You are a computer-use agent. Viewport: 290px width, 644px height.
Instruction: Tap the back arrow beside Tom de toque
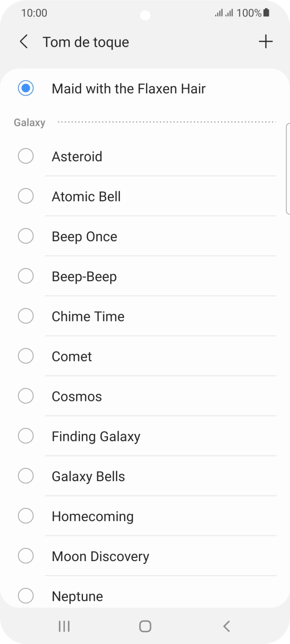pyautogui.click(x=24, y=42)
